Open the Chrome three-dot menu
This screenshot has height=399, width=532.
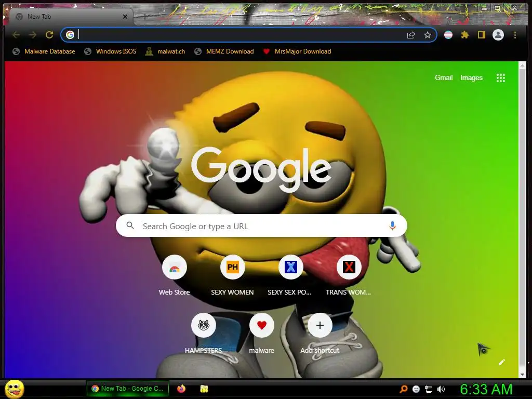click(x=515, y=35)
